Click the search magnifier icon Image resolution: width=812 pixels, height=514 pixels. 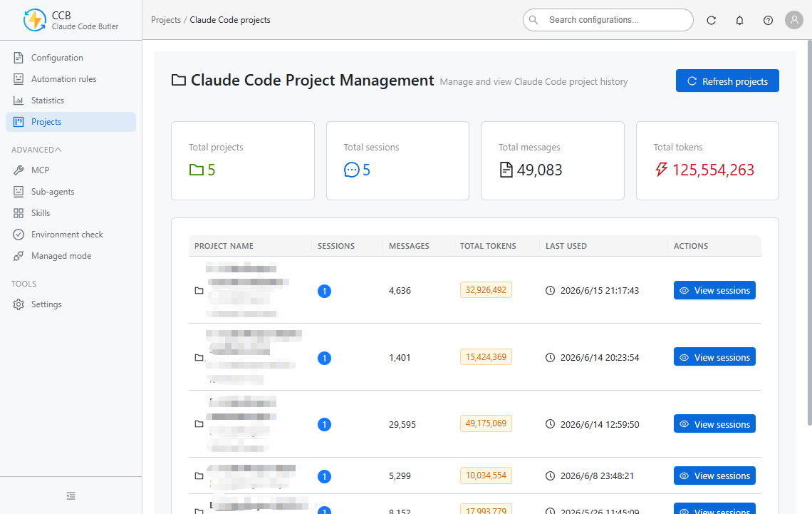click(x=533, y=20)
